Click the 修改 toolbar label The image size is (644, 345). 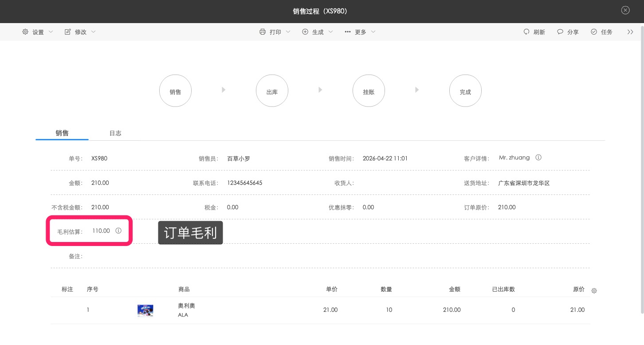(x=81, y=32)
